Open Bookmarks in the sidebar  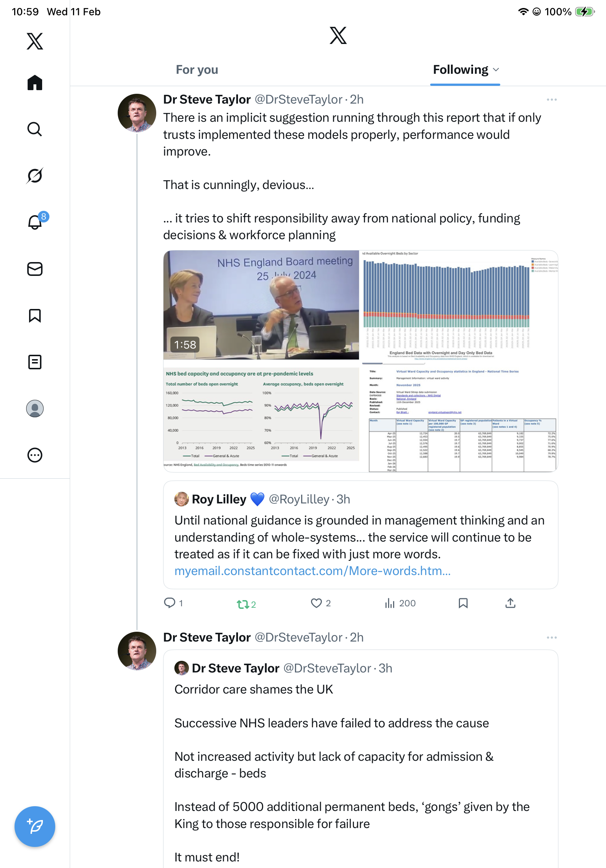[x=35, y=316]
